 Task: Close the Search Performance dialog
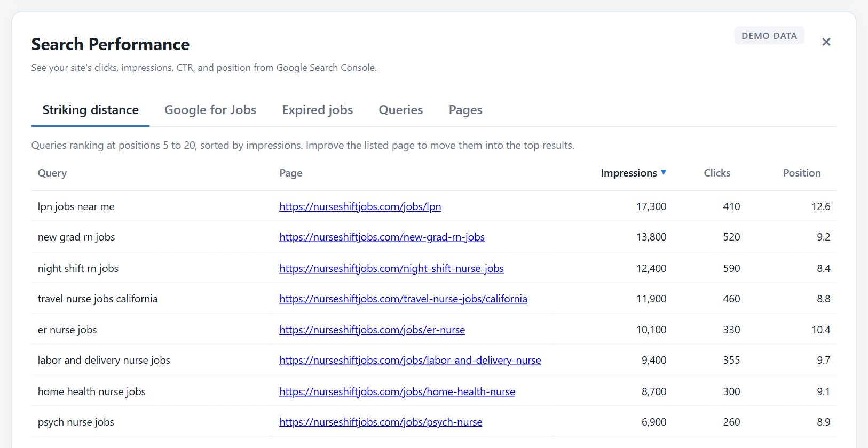(x=826, y=42)
